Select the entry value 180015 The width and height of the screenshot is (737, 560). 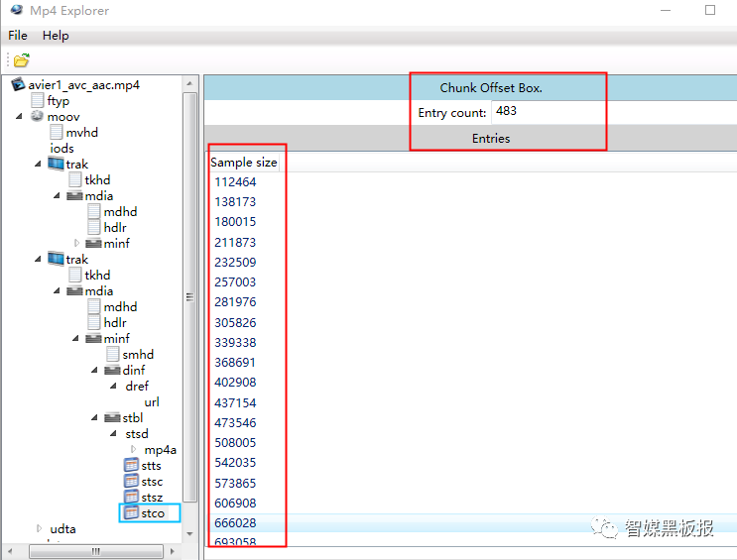point(235,221)
